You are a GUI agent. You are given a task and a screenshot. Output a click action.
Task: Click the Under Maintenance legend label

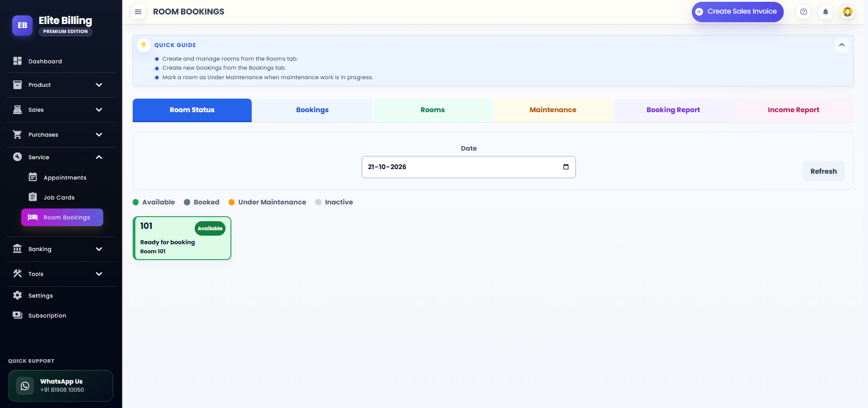(x=272, y=202)
